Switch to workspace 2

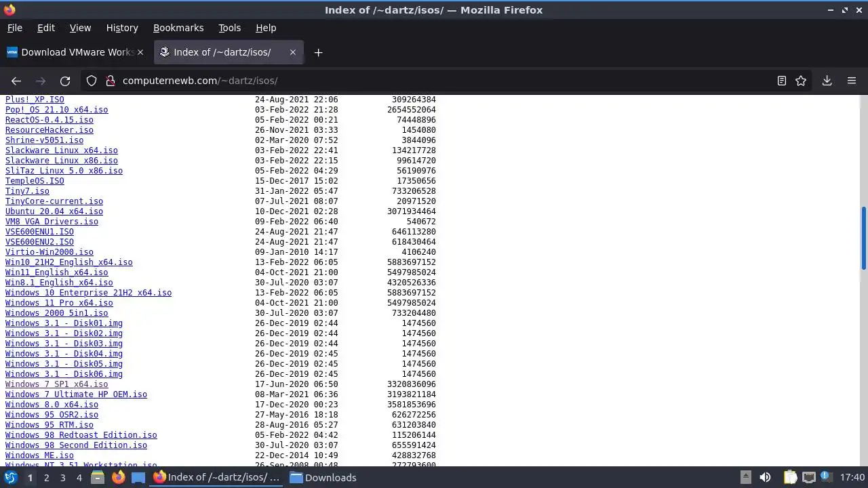(46, 478)
